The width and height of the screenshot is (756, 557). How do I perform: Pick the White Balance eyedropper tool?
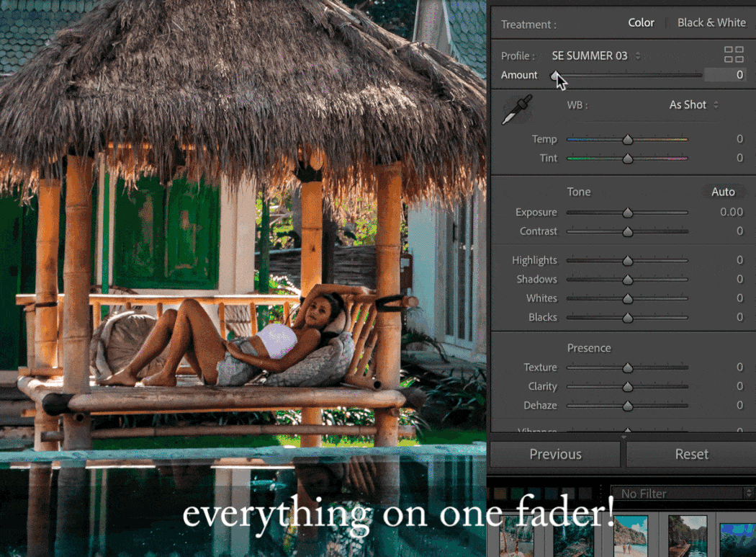click(516, 110)
